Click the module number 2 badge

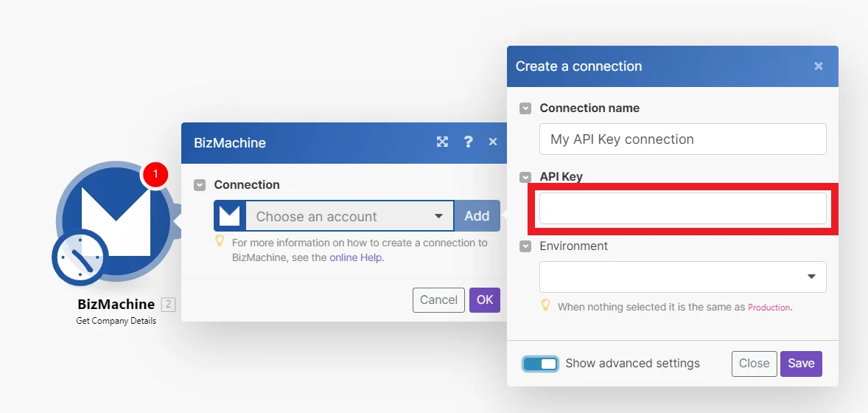168,305
